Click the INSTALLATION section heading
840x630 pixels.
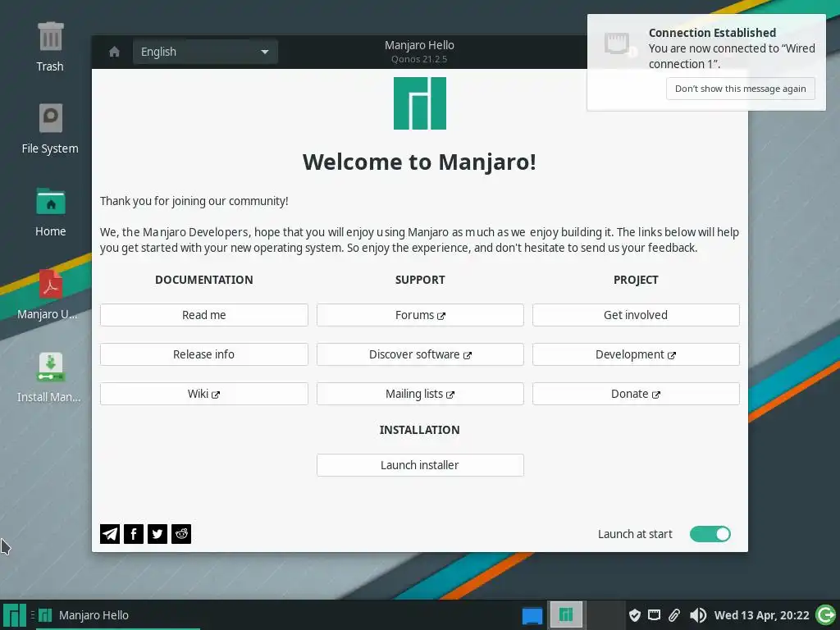click(419, 430)
